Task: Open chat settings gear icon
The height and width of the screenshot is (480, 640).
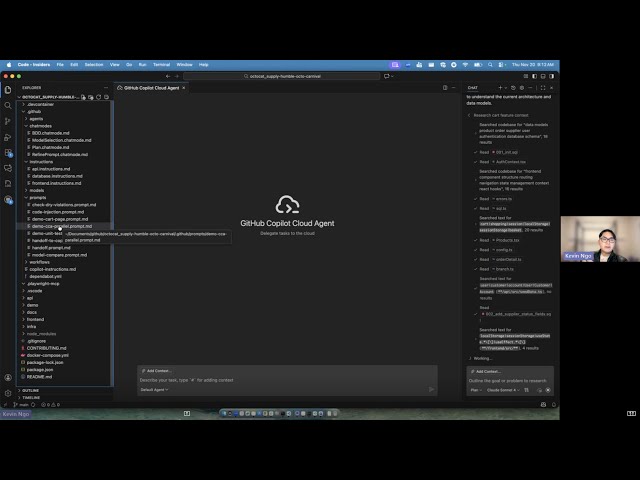Action: click(x=522, y=88)
